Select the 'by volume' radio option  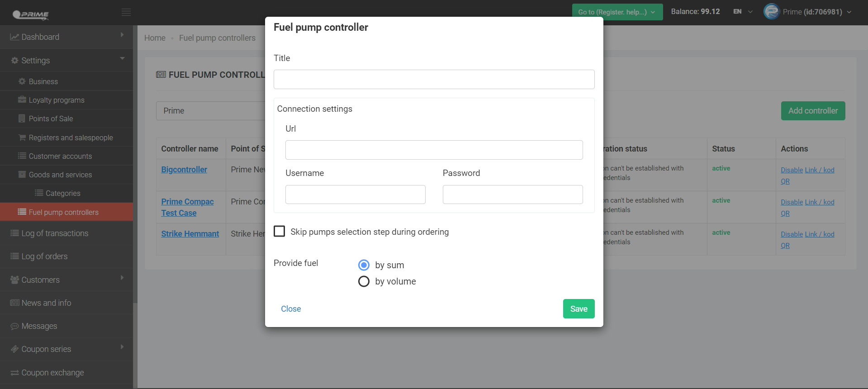click(x=364, y=281)
